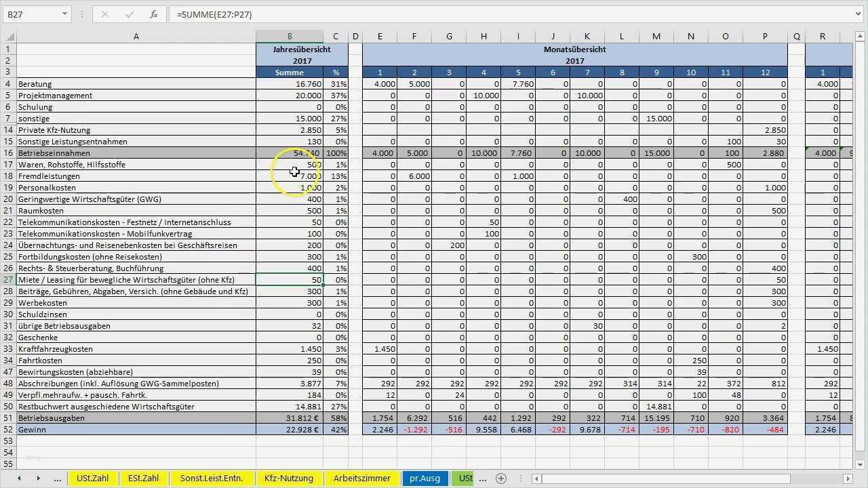
Task: Select cell B4 showing 16.760
Action: click(x=290, y=83)
